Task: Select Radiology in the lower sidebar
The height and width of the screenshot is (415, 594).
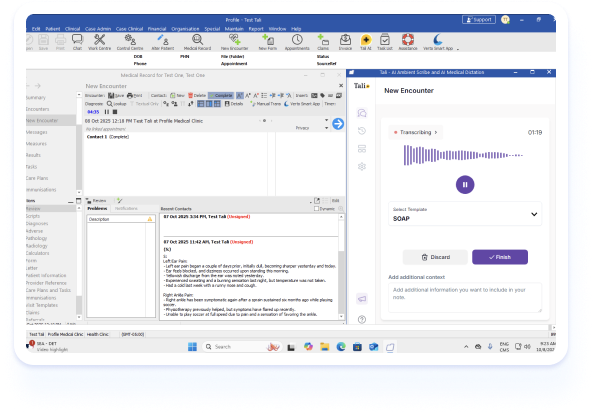Action: 37,246
